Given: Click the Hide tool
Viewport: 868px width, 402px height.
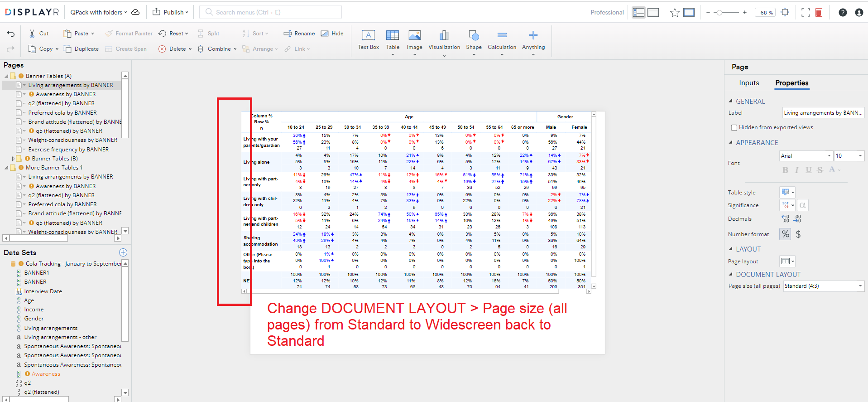Looking at the screenshot, I should point(332,34).
